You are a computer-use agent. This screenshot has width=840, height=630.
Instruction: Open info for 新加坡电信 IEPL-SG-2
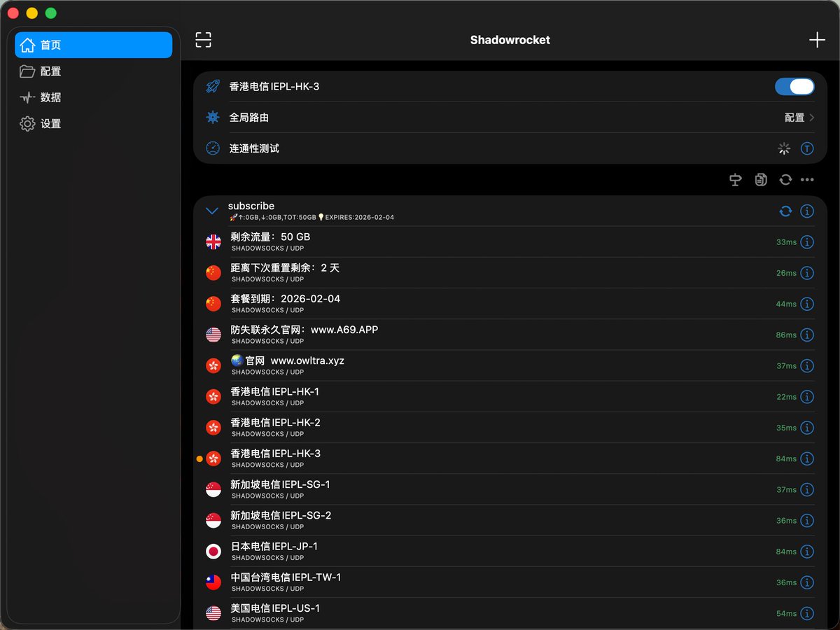[807, 521]
